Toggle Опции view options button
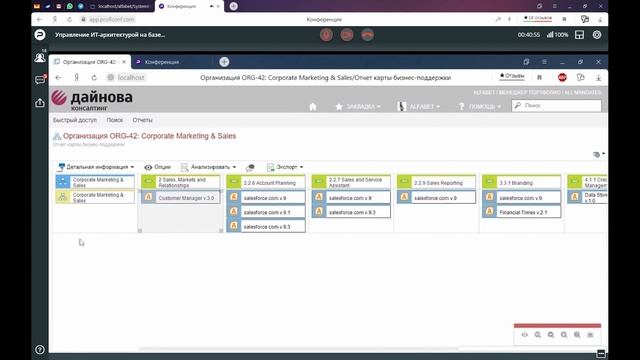The width and height of the screenshot is (640, 360). click(158, 167)
